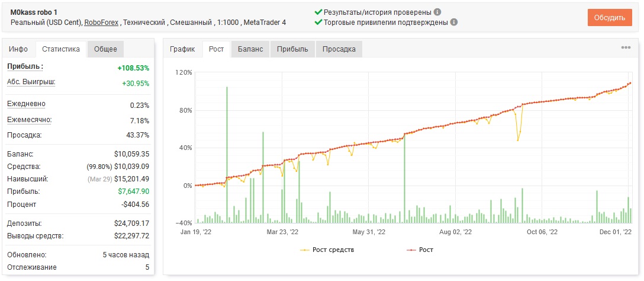
Task: Open the three-dots chart options menu
Action: (626, 47)
